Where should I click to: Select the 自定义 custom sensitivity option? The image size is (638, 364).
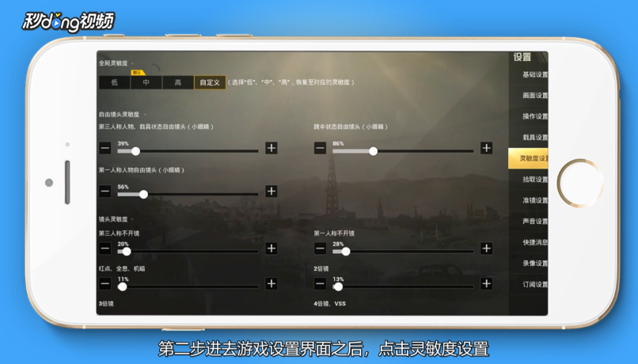coord(210,82)
